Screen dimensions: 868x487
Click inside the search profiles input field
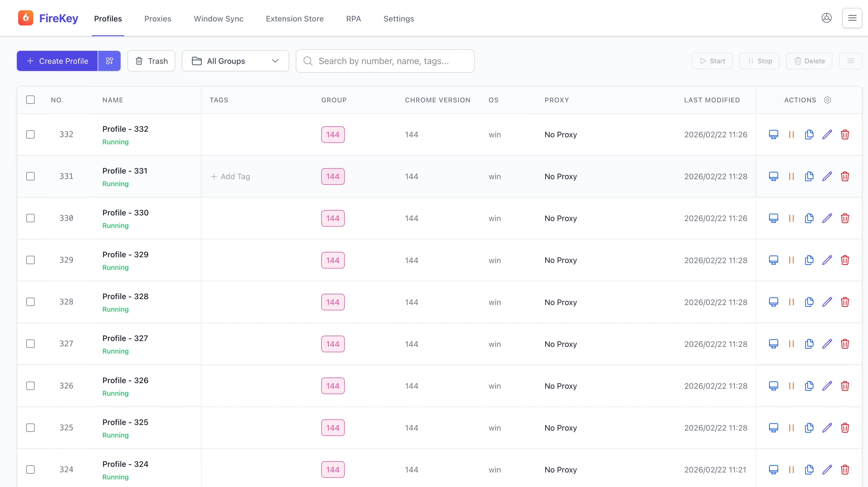pos(385,61)
